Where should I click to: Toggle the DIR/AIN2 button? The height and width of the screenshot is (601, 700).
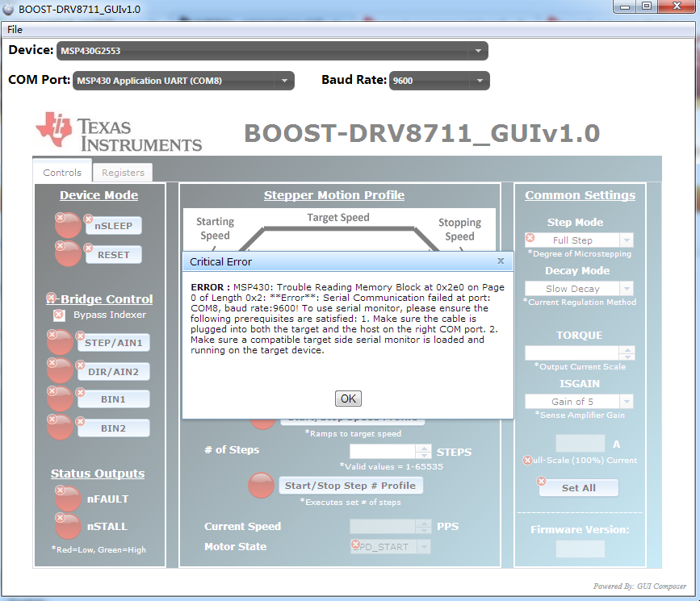tap(113, 372)
